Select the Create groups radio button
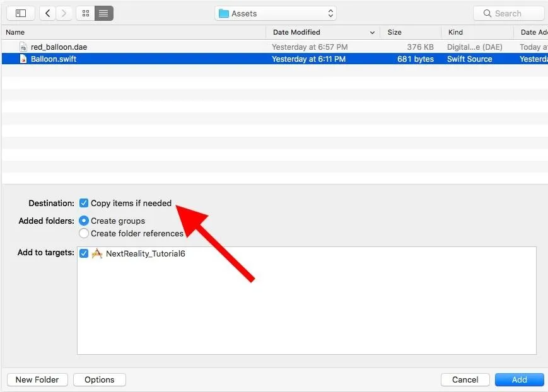548x392 pixels. click(x=84, y=221)
